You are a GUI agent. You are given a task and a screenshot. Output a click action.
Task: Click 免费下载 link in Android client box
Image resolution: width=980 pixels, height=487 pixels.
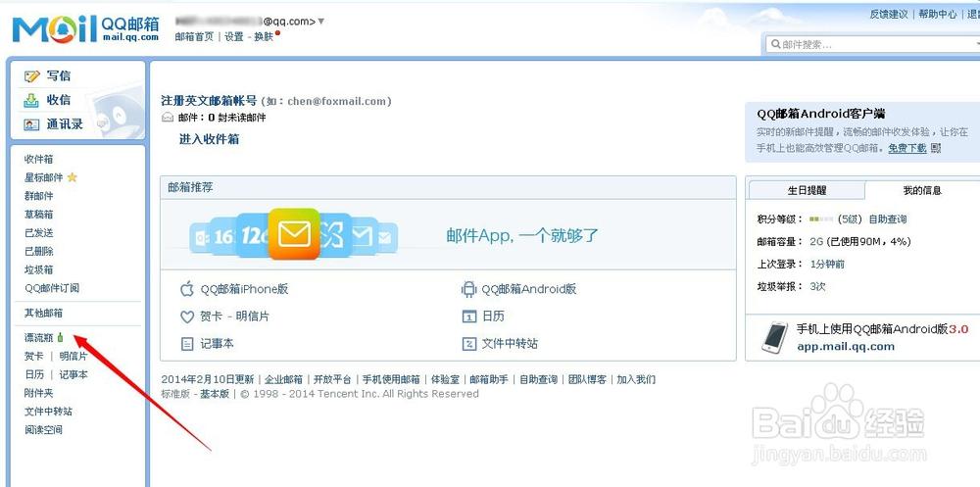click(907, 148)
